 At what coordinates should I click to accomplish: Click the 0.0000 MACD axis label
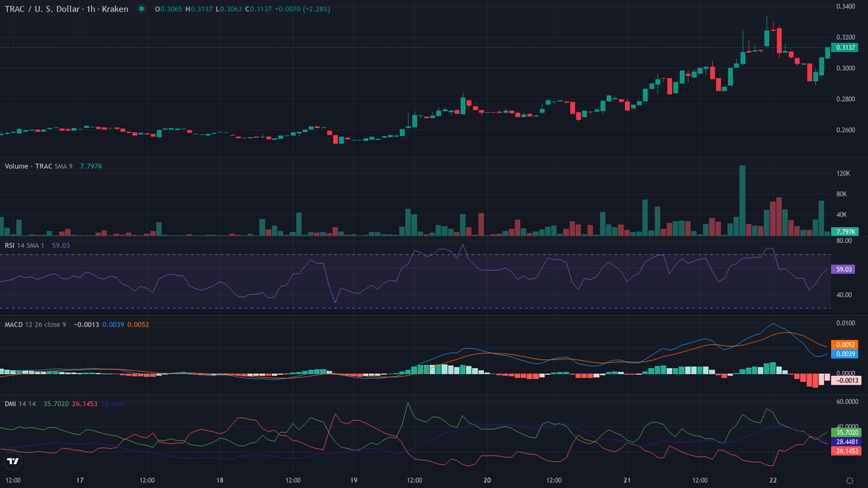pyautogui.click(x=845, y=372)
